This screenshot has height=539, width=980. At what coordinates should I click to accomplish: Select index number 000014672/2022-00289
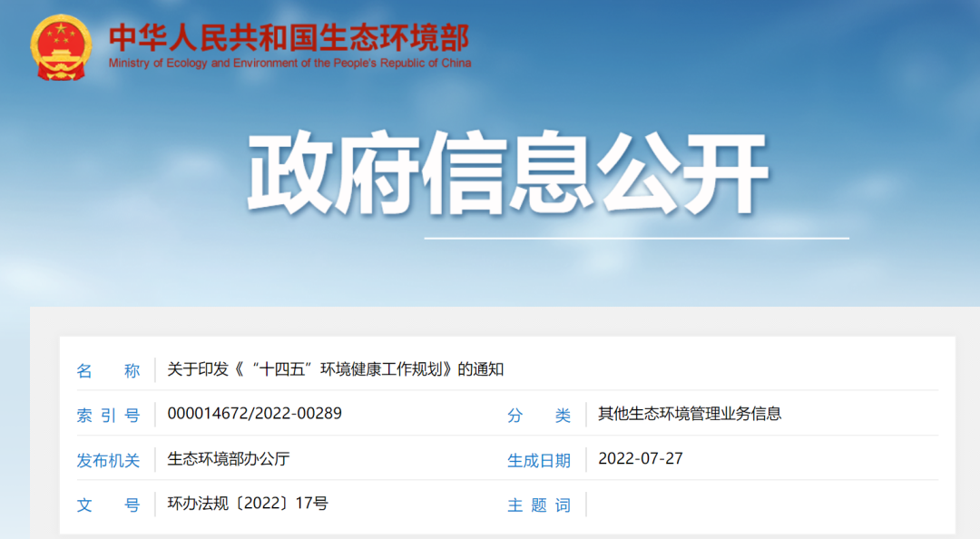pos(254,414)
